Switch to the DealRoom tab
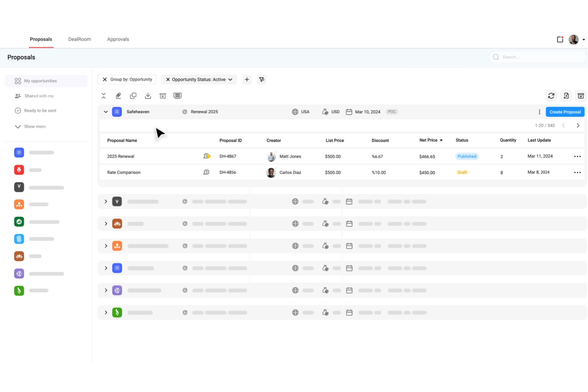Screen dimensions: 588x392 coord(79,39)
